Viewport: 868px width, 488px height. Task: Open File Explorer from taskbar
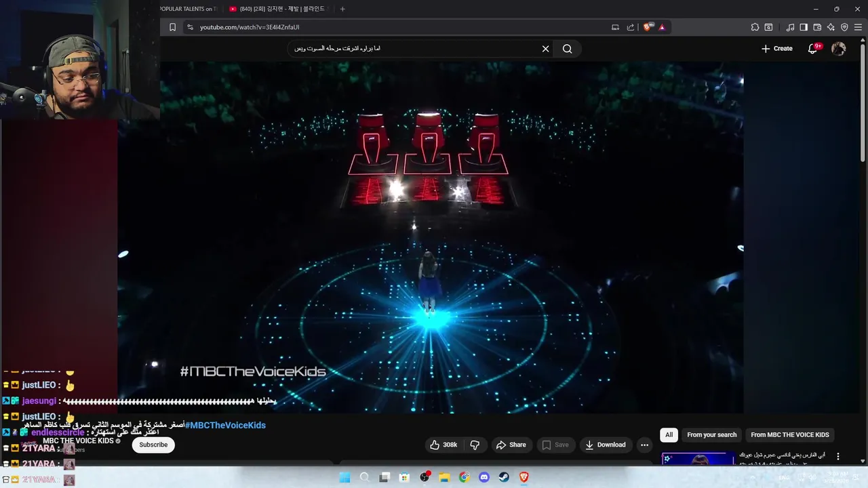[444, 477]
